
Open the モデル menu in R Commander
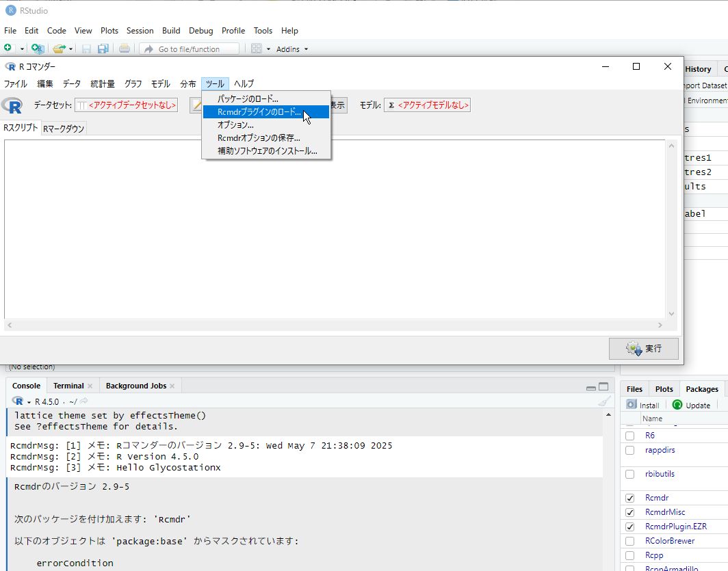point(161,84)
